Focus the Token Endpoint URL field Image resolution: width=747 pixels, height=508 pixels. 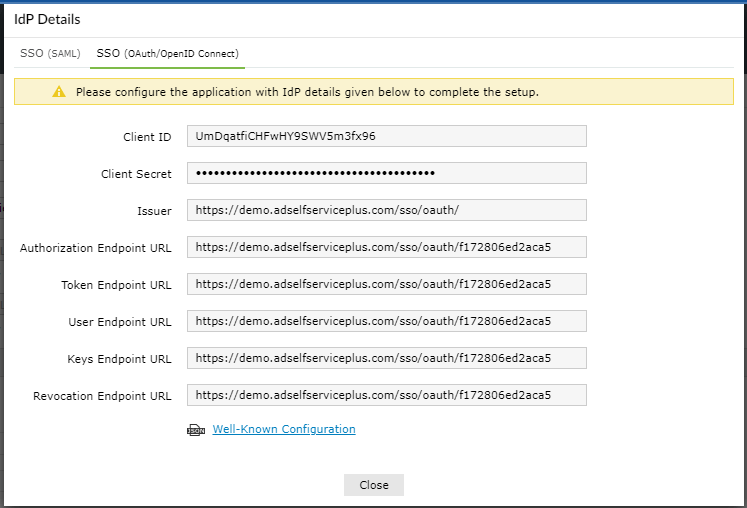click(x=386, y=284)
